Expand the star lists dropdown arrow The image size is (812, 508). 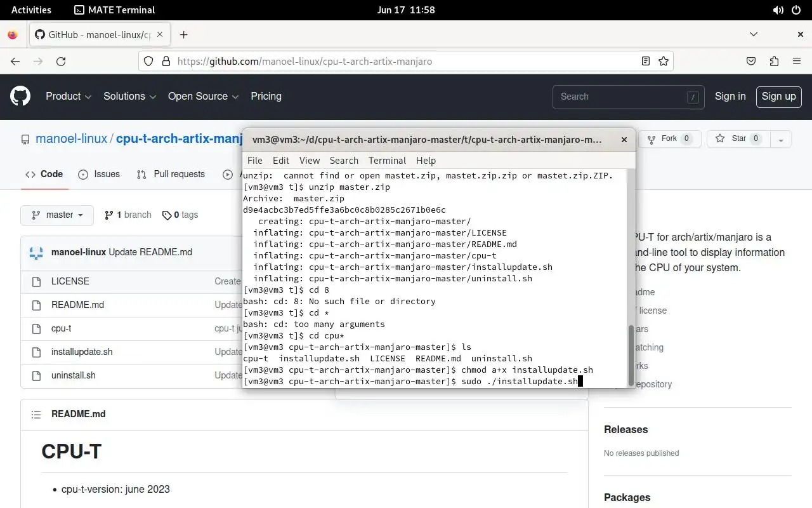[x=781, y=139]
